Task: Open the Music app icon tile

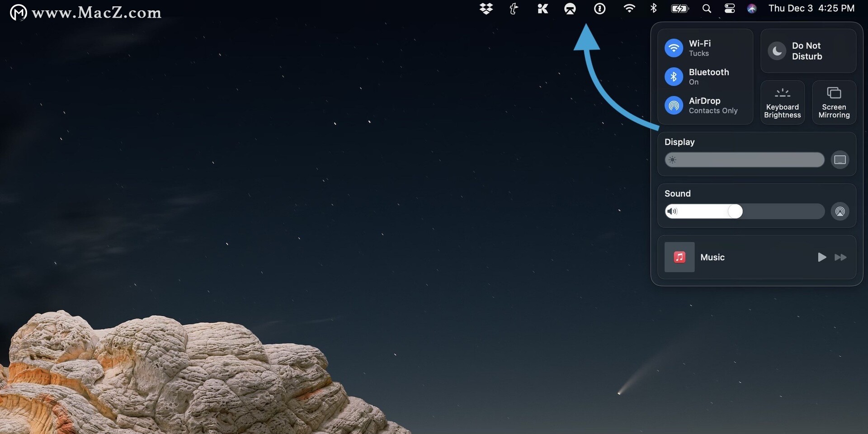Action: (679, 257)
